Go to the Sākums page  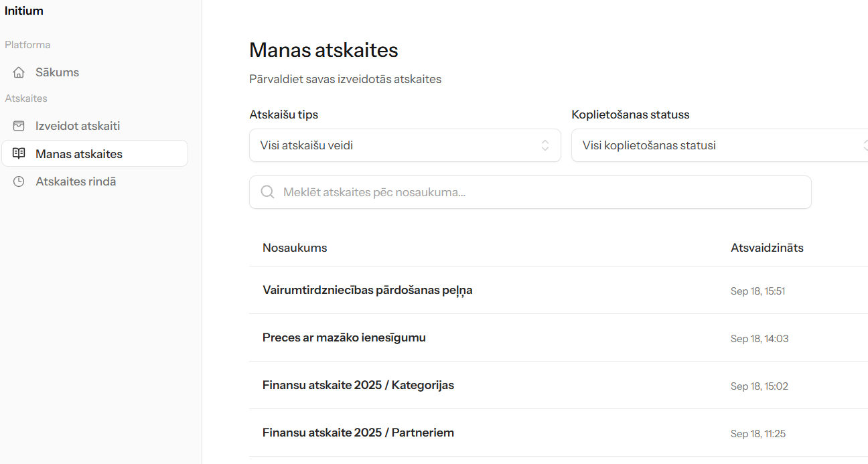point(57,72)
